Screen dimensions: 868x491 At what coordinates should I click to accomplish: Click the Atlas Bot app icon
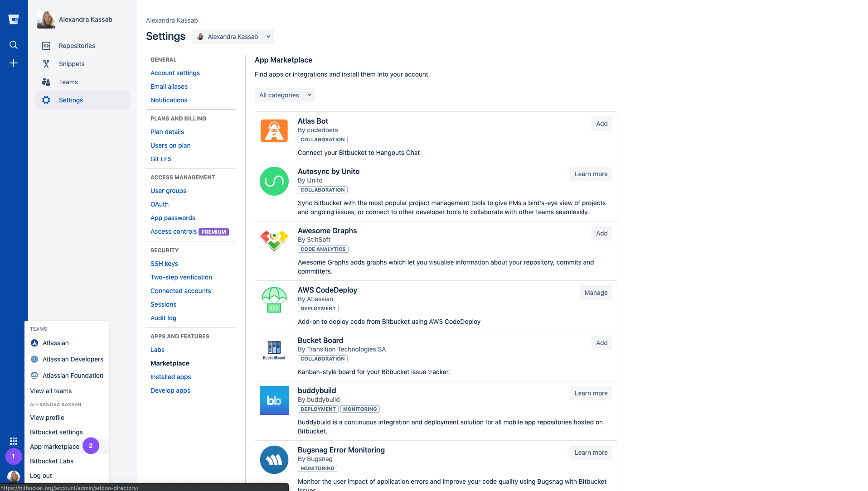pos(274,131)
